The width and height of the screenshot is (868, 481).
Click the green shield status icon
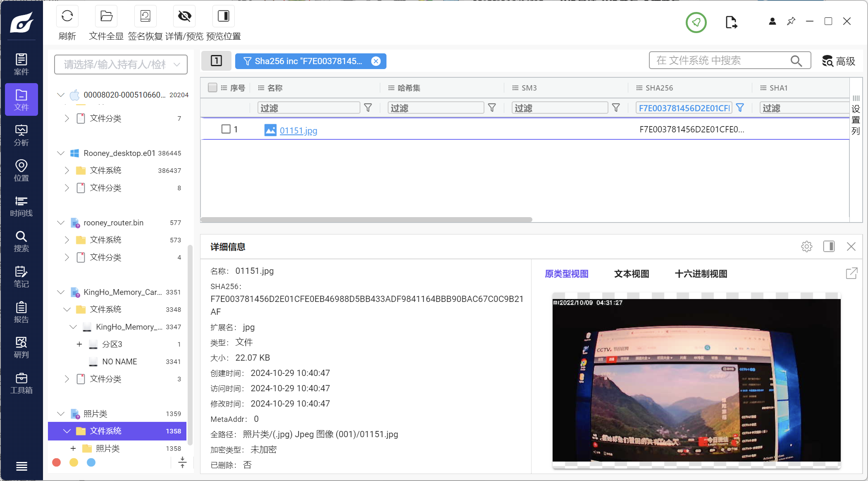[696, 22]
